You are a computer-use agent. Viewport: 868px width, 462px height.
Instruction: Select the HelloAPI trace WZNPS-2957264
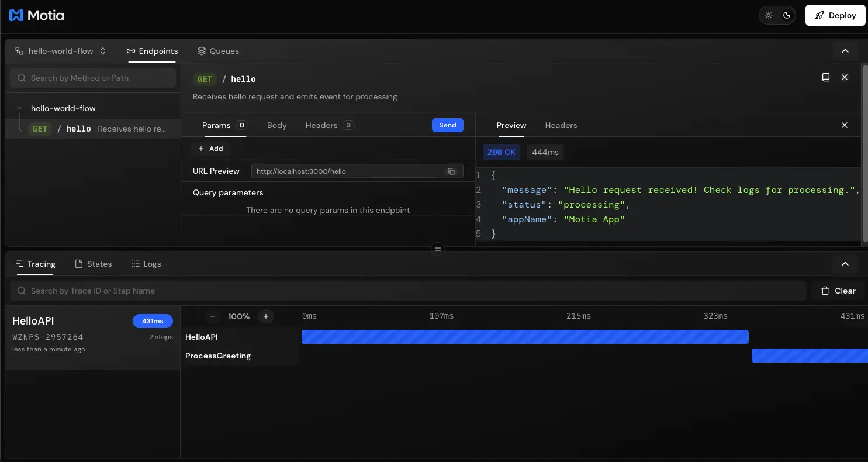(93, 338)
